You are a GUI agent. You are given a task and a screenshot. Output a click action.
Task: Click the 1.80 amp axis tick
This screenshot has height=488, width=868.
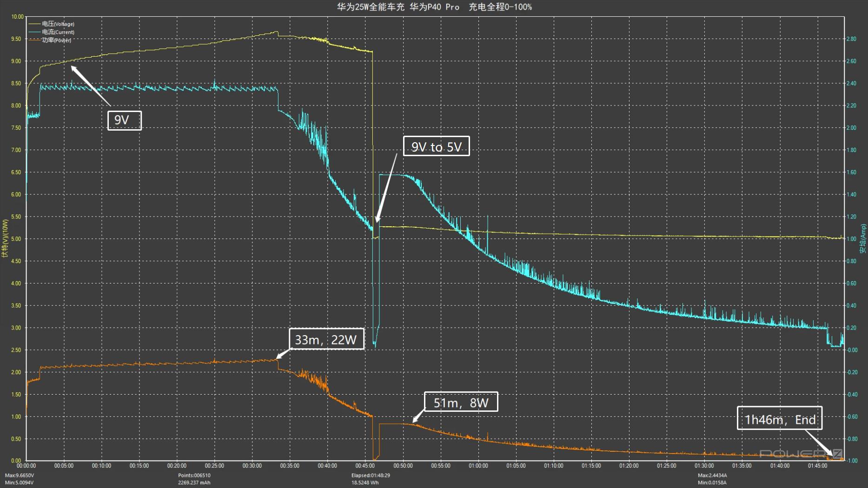852,150
